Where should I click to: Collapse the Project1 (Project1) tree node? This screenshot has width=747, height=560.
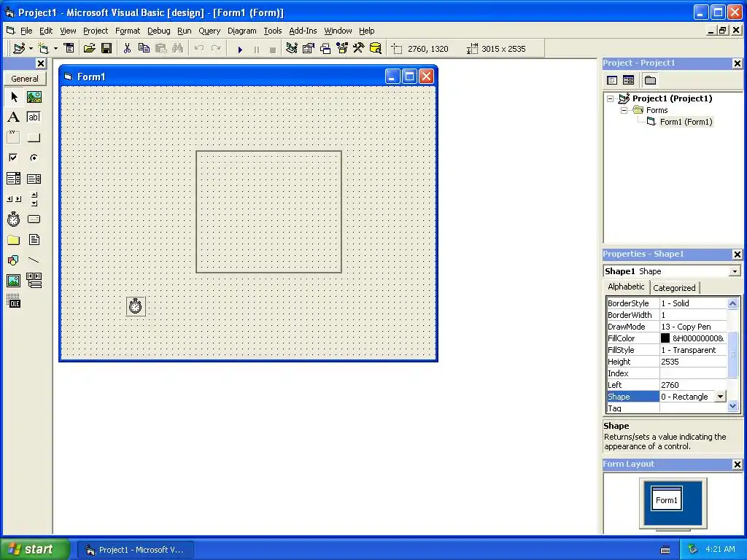coord(611,98)
